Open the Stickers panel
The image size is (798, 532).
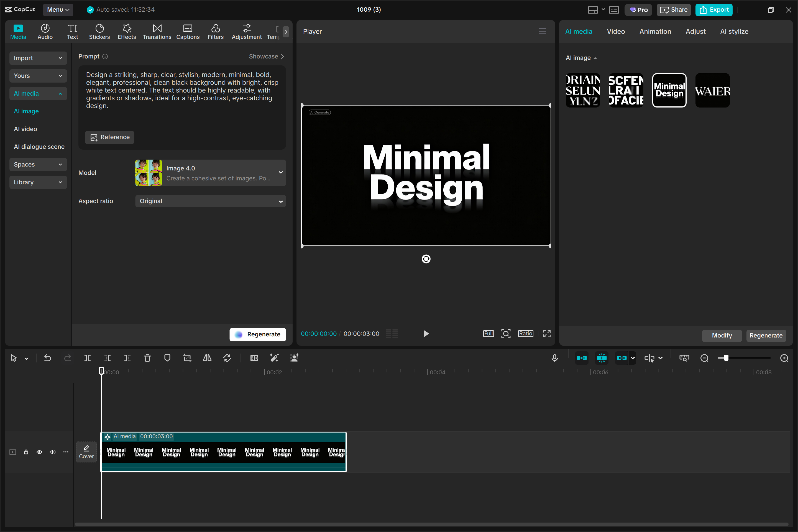tap(99, 32)
